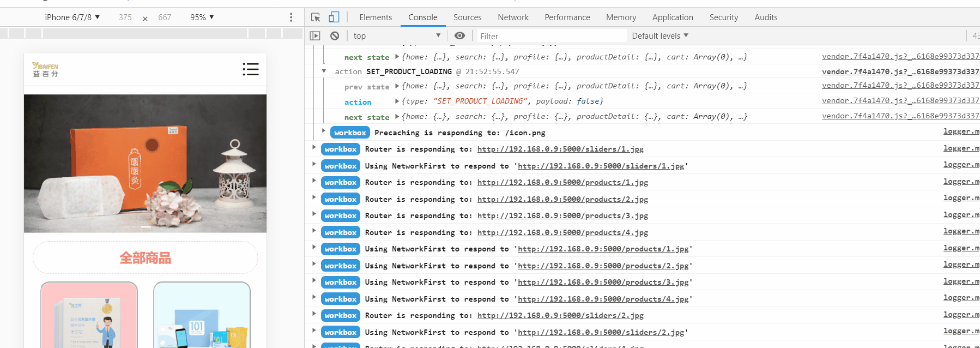Open the pink product card thumbnail
This screenshot has width=980, height=348.
(89, 315)
